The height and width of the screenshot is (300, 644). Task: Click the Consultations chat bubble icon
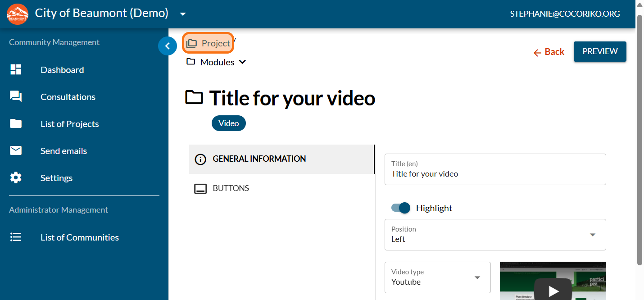coord(16,97)
